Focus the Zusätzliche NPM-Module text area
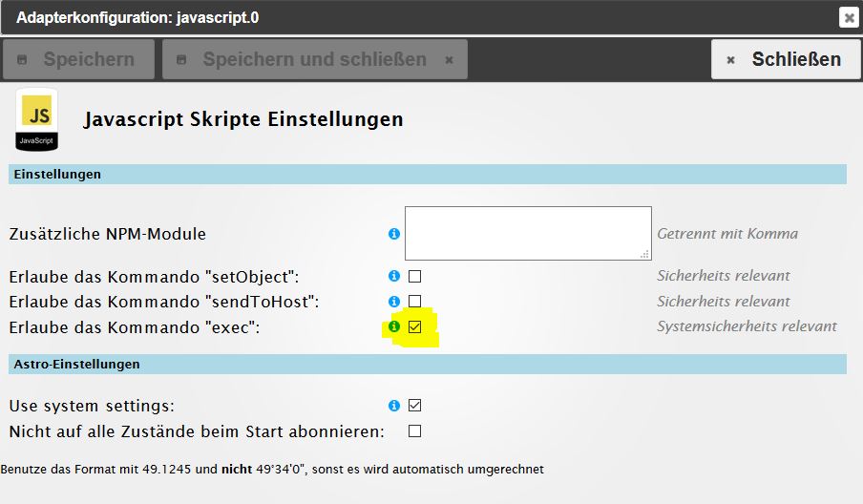This screenshot has width=863, height=504. pos(528,233)
